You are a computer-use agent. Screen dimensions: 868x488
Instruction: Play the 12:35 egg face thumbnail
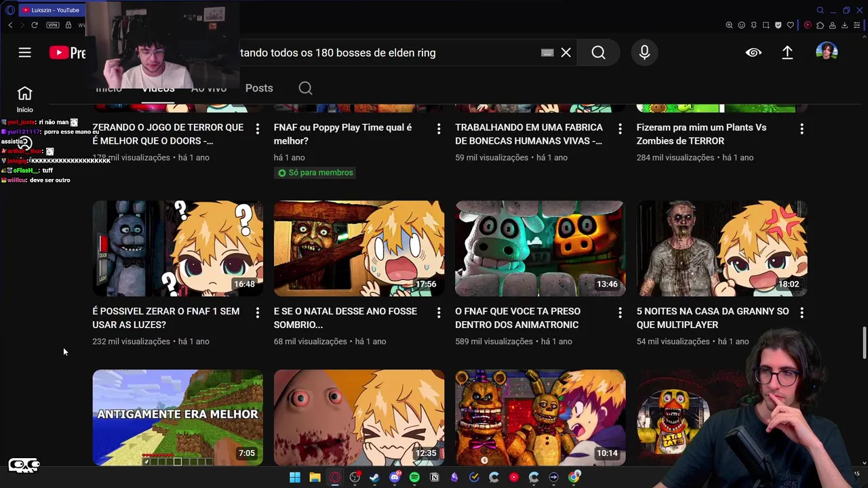[x=359, y=418]
